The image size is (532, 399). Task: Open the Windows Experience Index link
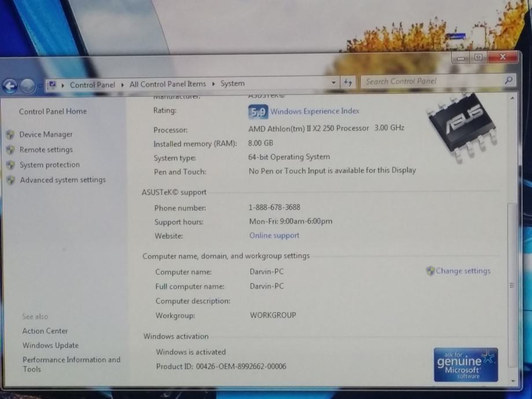coord(314,111)
